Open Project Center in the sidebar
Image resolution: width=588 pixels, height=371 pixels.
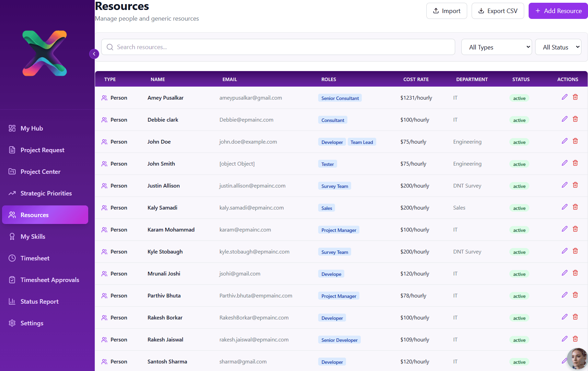tap(45, 172)
